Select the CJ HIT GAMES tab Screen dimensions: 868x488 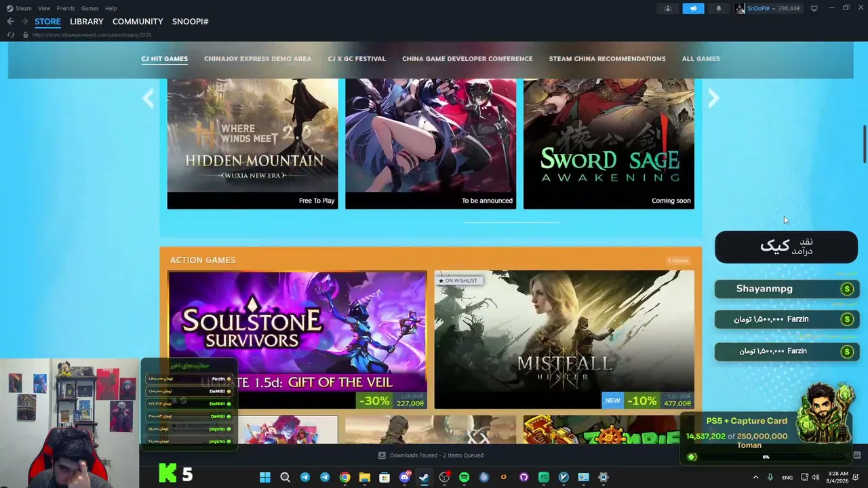165,59
